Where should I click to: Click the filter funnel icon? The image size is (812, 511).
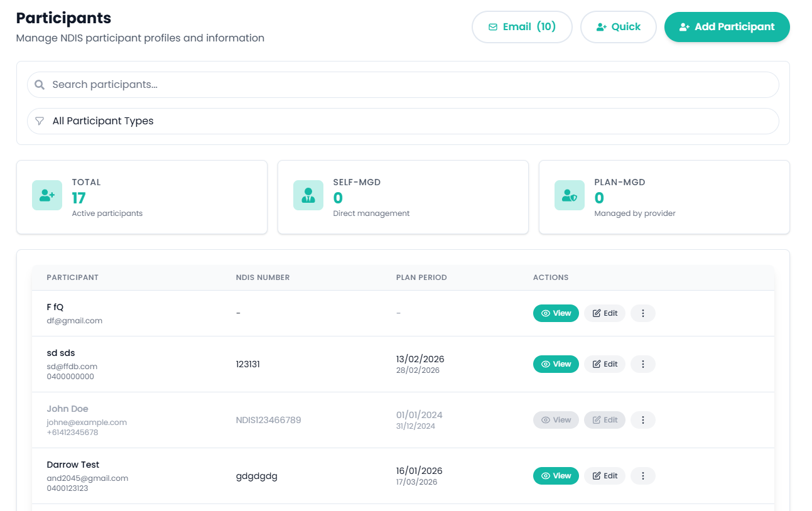40,121
